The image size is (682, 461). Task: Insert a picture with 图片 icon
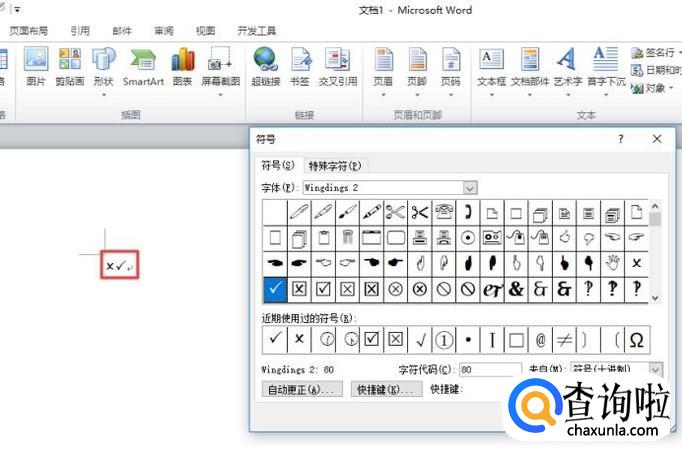pos(36,67)
